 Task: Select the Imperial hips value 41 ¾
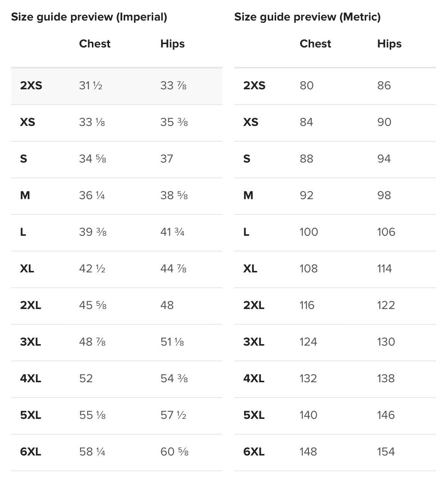(172, 232)
